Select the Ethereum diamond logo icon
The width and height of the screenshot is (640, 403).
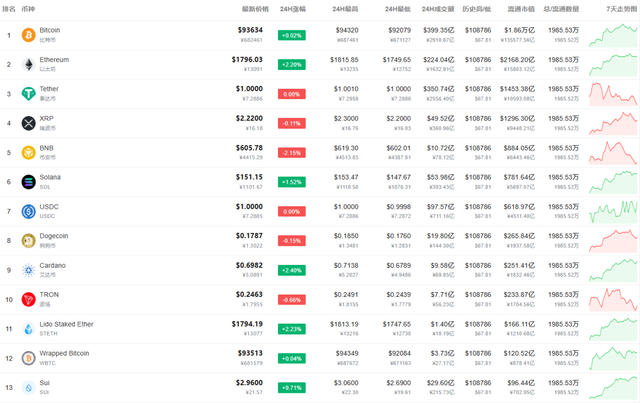29,65
